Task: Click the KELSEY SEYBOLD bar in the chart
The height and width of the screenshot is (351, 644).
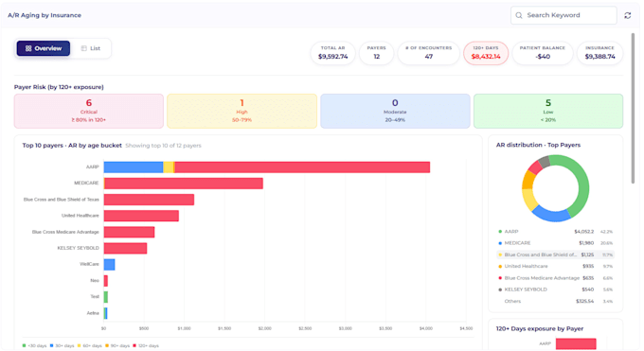Action: [125, 248]
